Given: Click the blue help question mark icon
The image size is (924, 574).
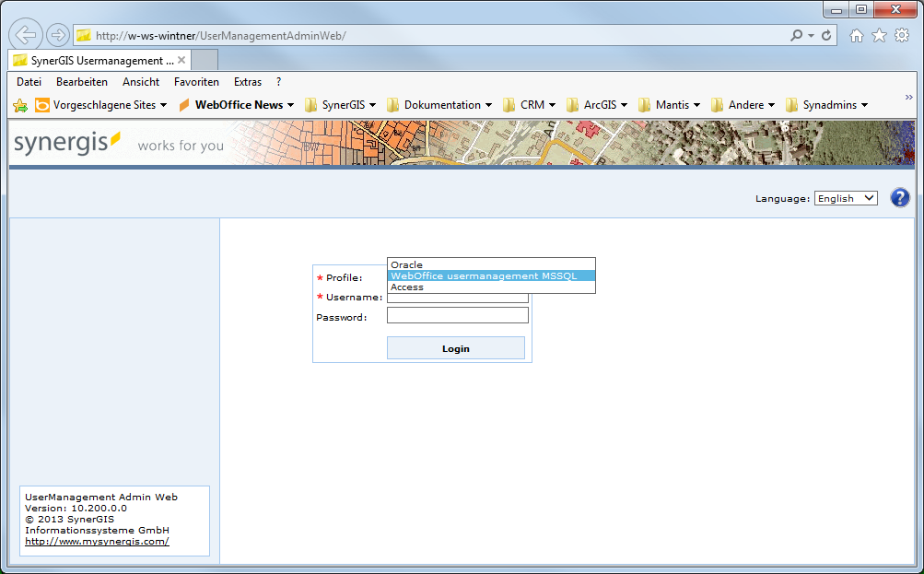Looking at the screenshot, I should tap(899, 197).
